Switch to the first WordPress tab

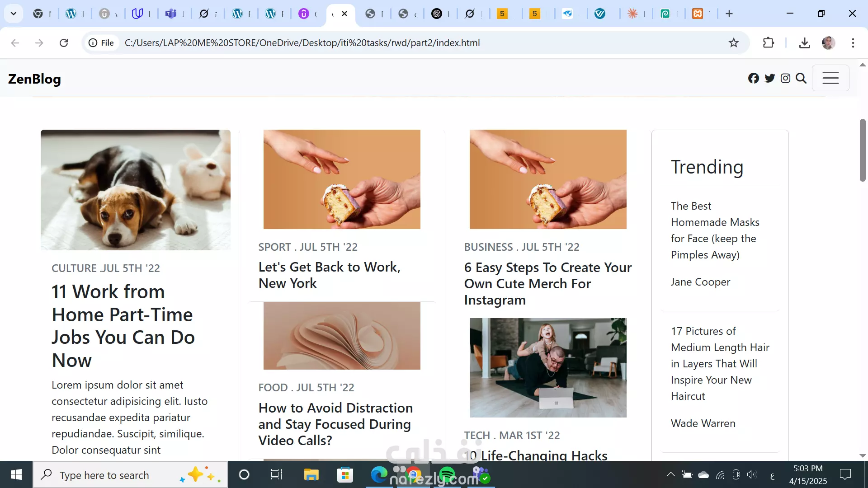pos(71,14)
